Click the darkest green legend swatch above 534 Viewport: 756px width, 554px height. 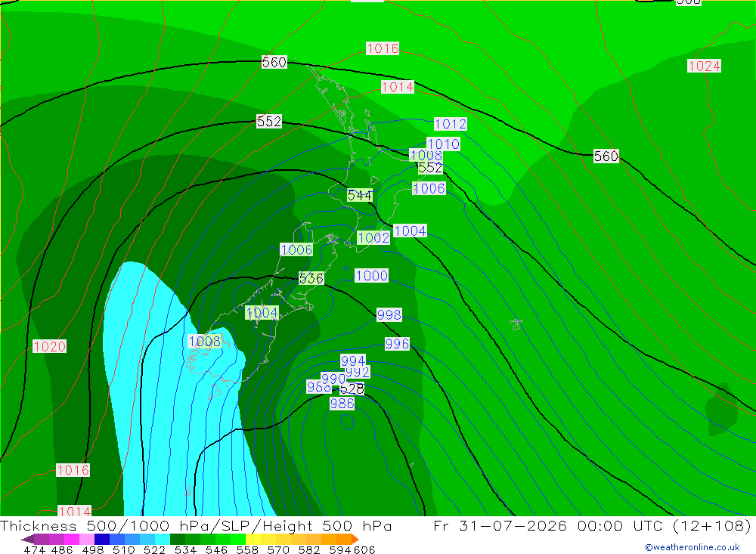178,540
